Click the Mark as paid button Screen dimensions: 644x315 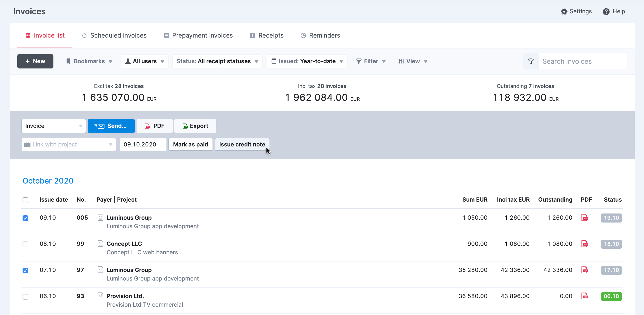[190, 144]
